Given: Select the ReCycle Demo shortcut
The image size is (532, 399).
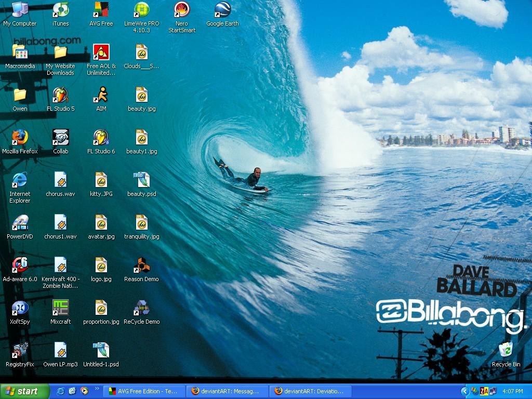Looking at the screenshot, I should pos(141,312).
